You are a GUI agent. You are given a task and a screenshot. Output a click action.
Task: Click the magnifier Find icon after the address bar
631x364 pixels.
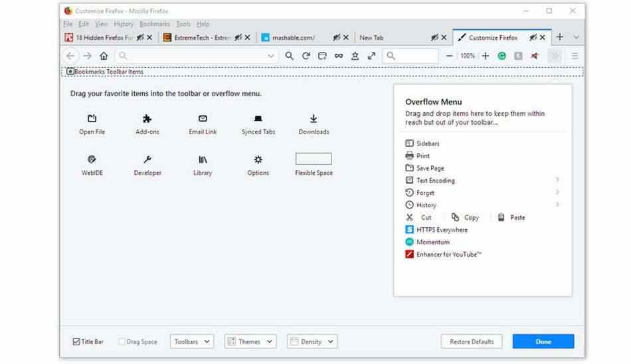[x=289, y=56]
